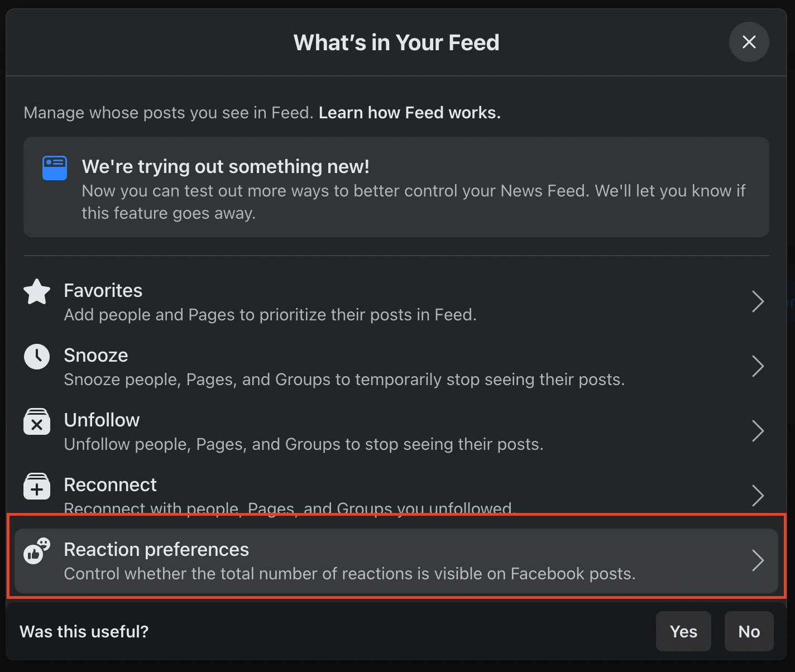The height and width of the screenshot is (672, 795).
Task: Click the 'What's in Your Feed' title
Action: (396, 42)
